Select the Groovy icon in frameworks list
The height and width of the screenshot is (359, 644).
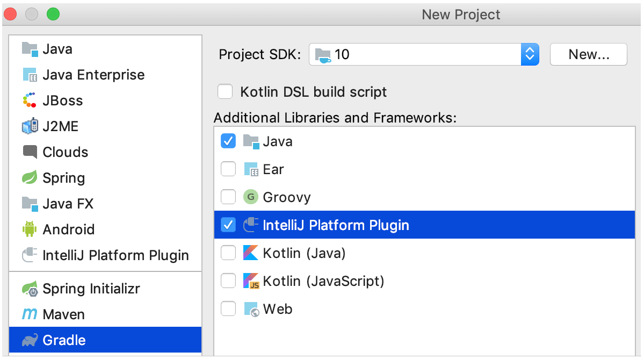(251, 197)
